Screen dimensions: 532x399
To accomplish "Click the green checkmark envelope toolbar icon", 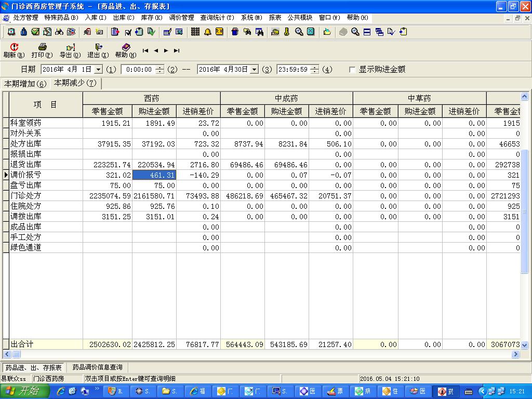I will click(35, 32).
